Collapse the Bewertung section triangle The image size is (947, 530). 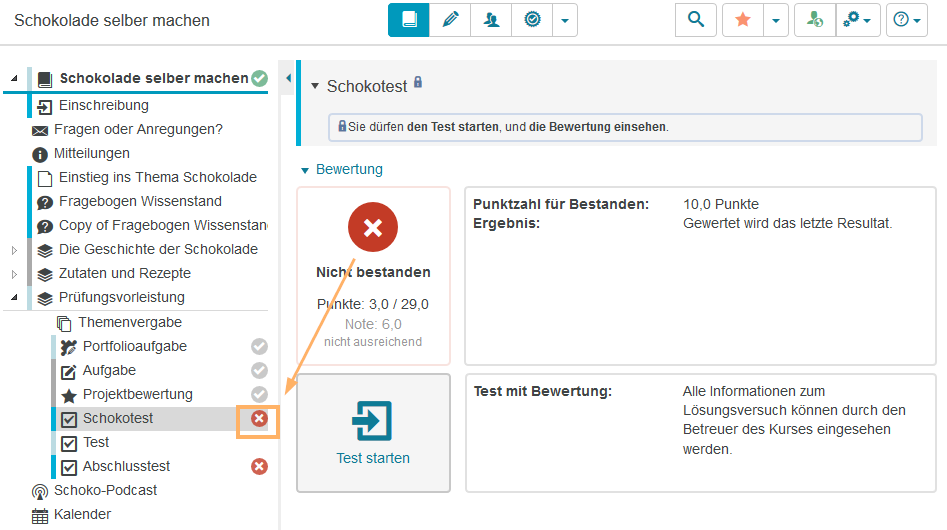point(305,170)
